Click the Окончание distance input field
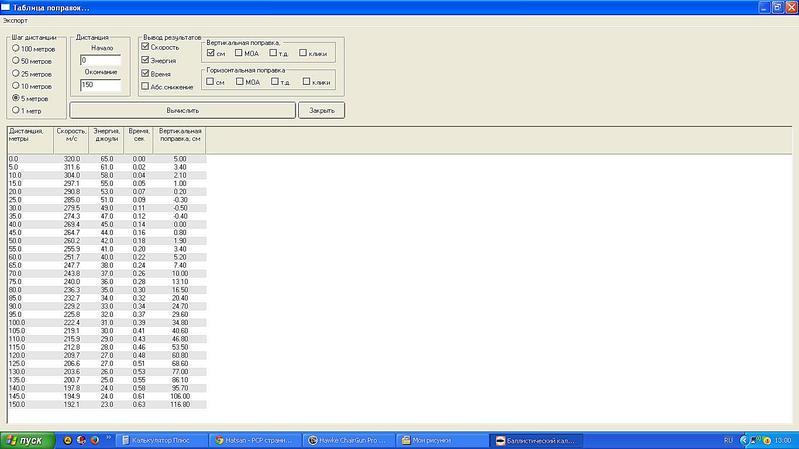Viewport: 799px width, 449px height. point(100,85)
